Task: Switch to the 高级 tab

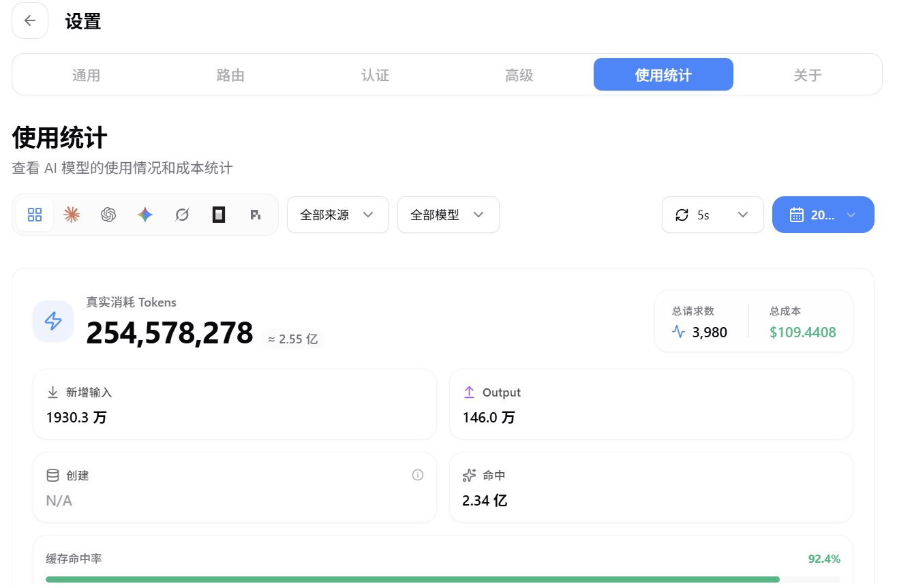Action: 519,75
